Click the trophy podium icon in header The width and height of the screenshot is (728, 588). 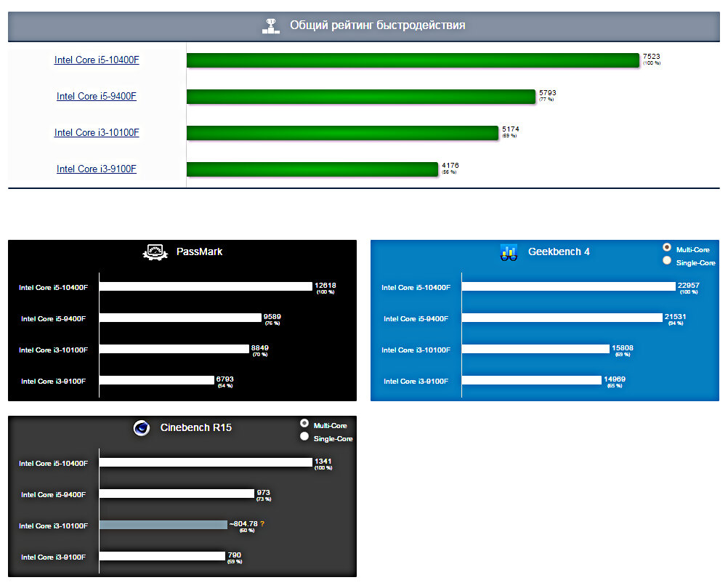pyautogui.click(x=271, y=26)
